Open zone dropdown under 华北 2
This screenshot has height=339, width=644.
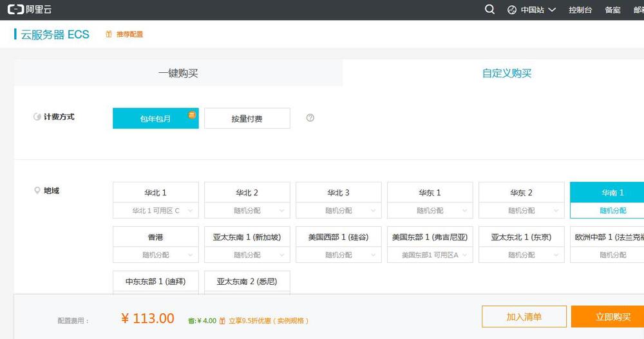247,210
